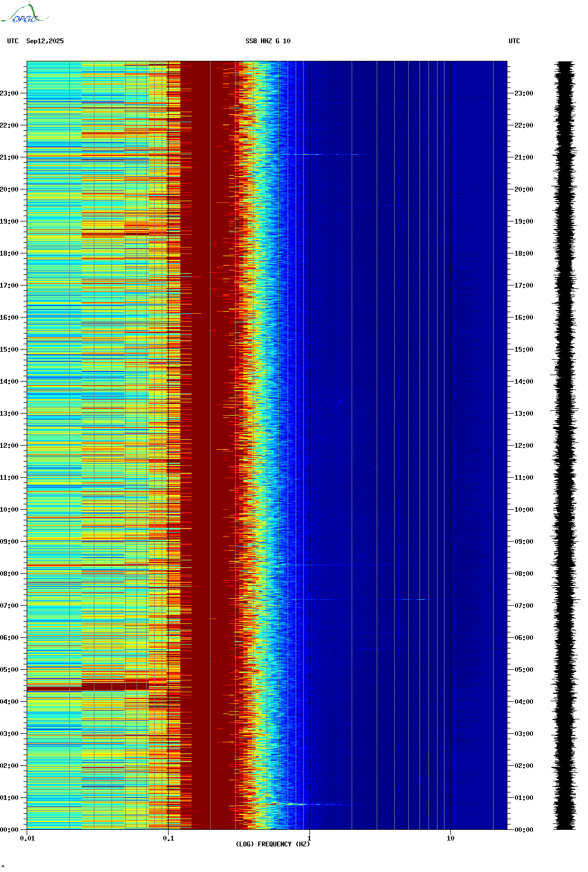Click the bright event streak near 00:45

pyautogui.click(x=307, y=804)
